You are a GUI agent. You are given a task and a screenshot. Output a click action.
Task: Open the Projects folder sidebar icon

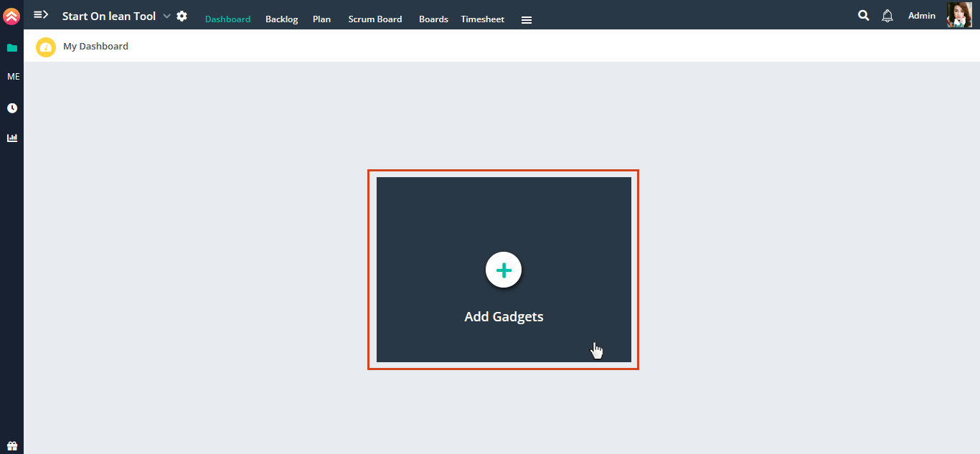[12, 48]
